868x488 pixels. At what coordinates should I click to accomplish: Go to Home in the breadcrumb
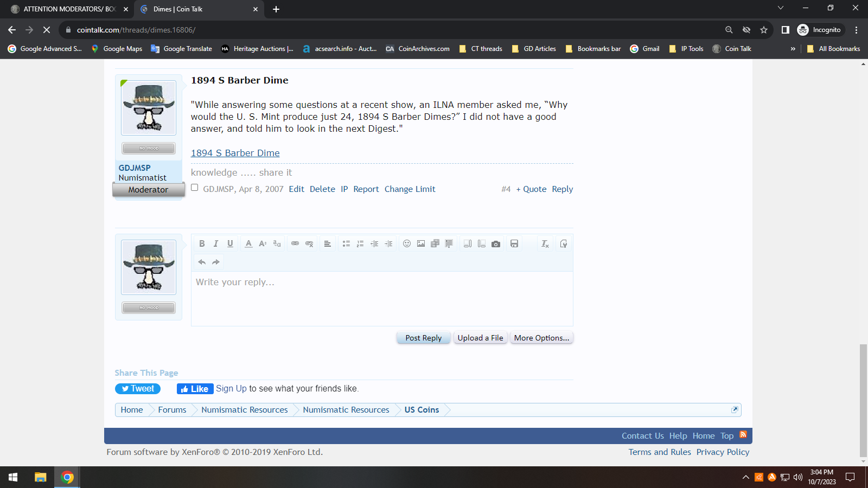coord(132,410)
